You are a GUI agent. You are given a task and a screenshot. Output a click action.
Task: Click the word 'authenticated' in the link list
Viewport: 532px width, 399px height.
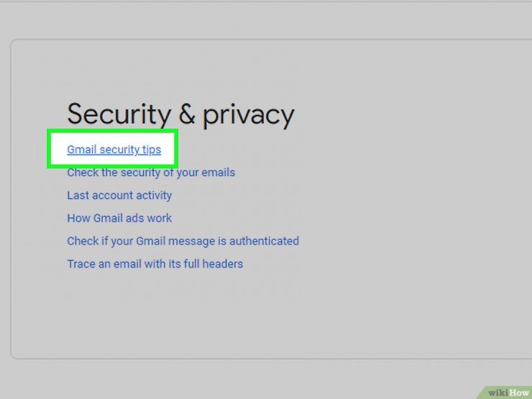(x=264, y=241)
